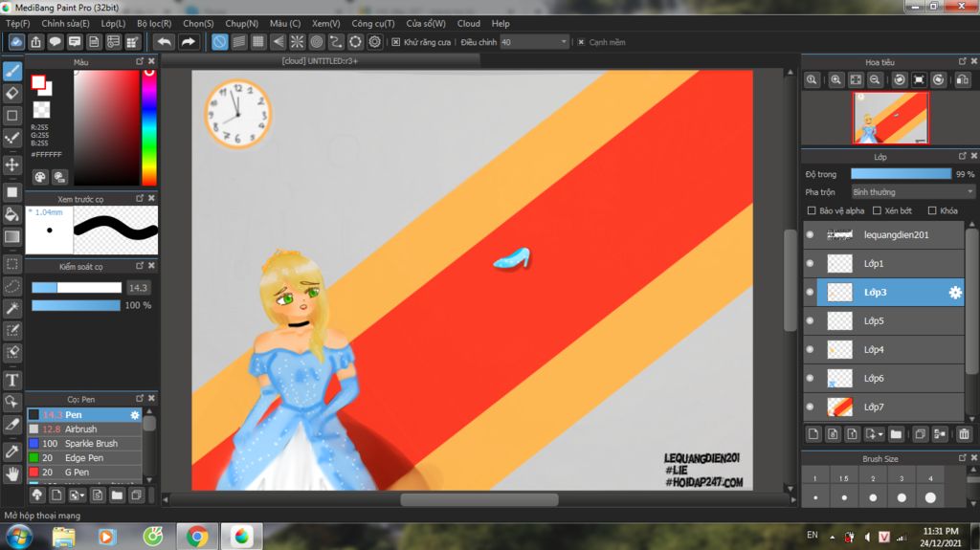The image size is (980, 550).
Task: Hide the Lớp5 layer
Action: click(810, 320)
